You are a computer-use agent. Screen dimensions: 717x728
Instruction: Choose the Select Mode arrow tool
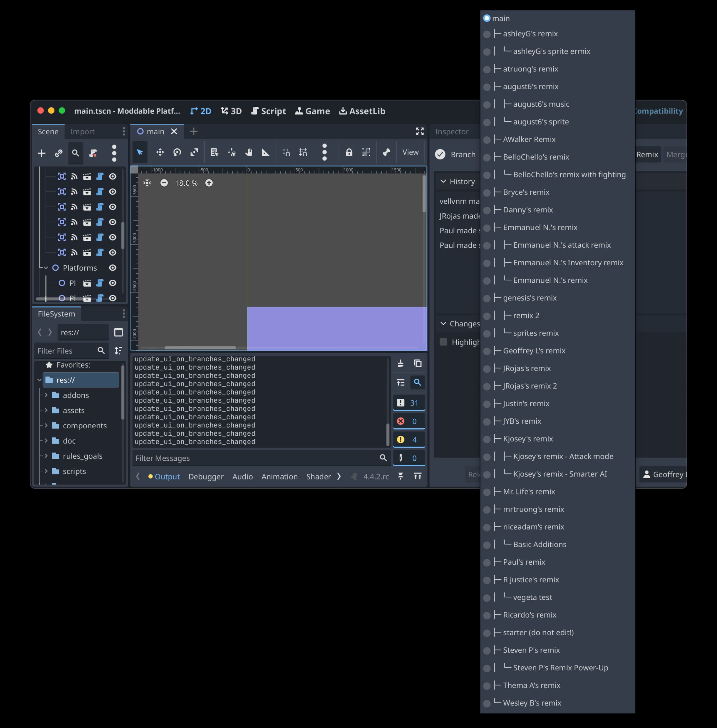[x=140, y=152]
